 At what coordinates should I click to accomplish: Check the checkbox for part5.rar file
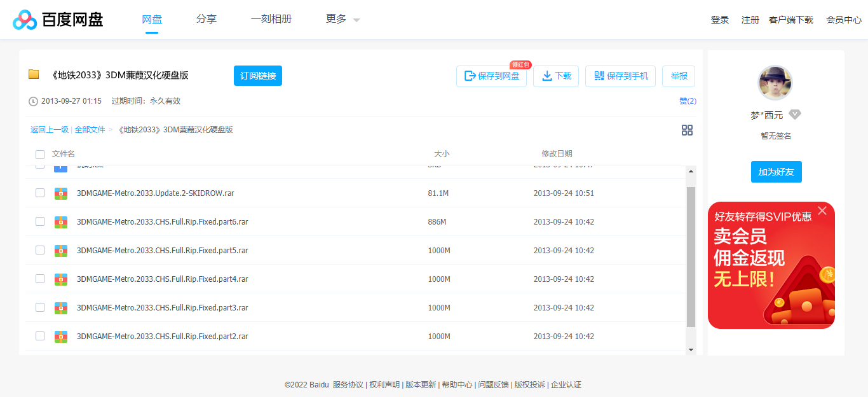point(40,250)
